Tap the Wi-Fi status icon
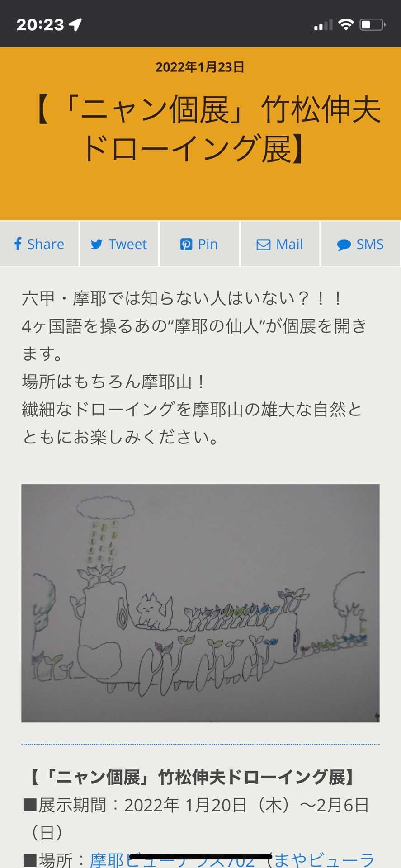The height and width of the screenshot is (868, 401). pyautogui.click(x=346, y=24)
